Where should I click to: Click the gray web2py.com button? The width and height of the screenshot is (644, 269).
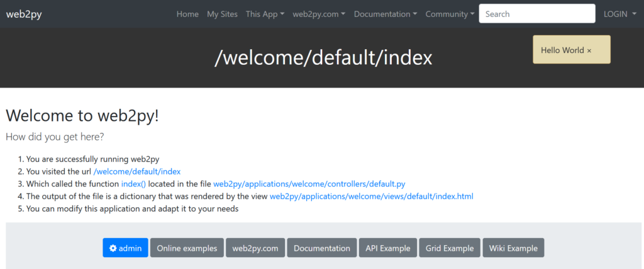[x=255, y=248]
